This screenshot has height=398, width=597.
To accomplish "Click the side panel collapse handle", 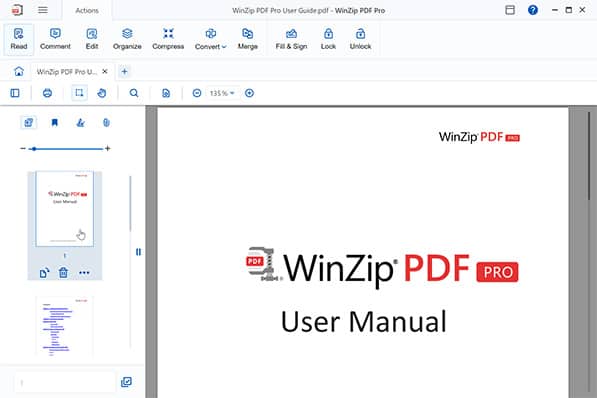I will pos(138,252).
